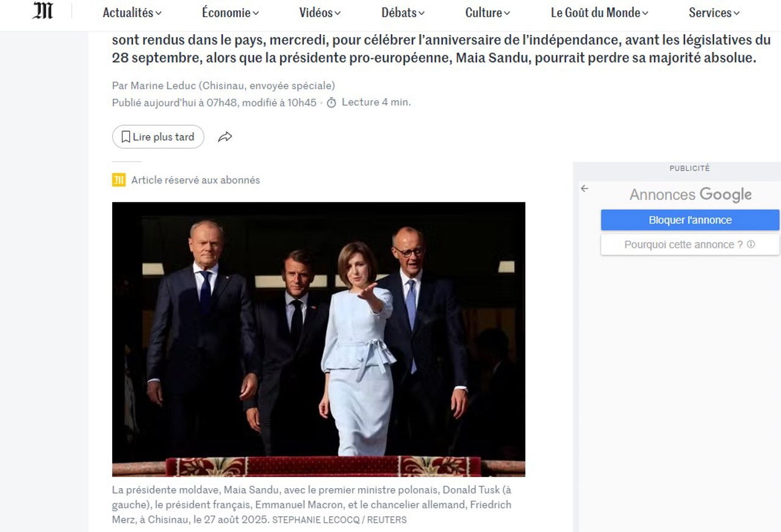
Task: Click Article réservé aux abonnés label
Action: coord(195,180)
